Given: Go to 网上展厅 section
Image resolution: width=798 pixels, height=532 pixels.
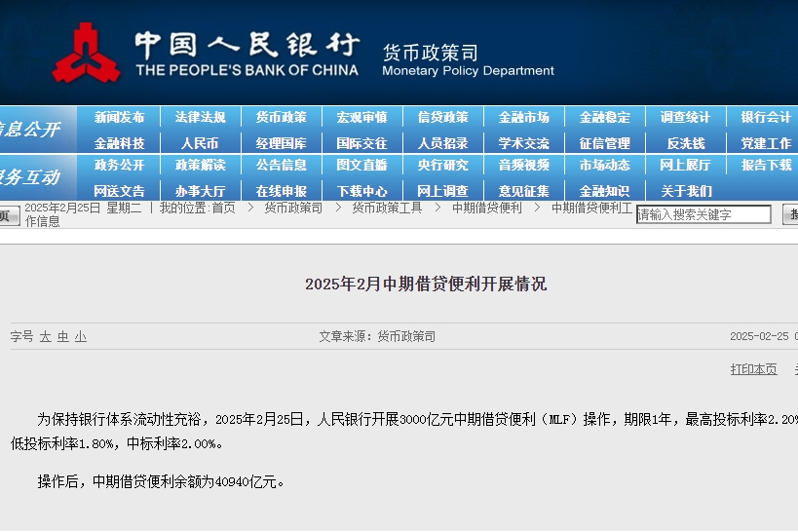Looking at the screenshot, I should [x=686, y=165].
